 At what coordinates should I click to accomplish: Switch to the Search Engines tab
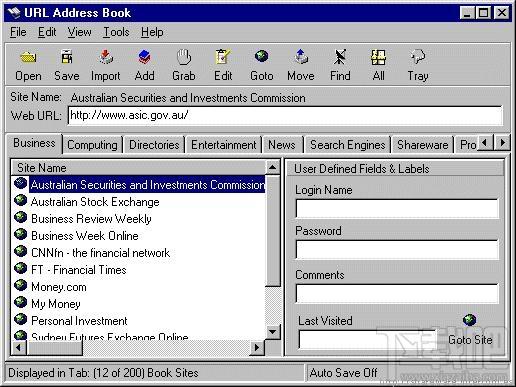(x=348, y=145)
